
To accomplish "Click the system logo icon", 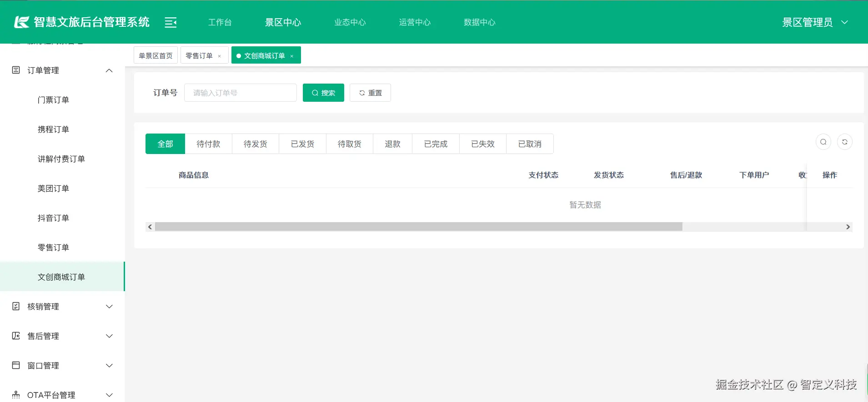I will pyautogui.click(x=21, y=22).
